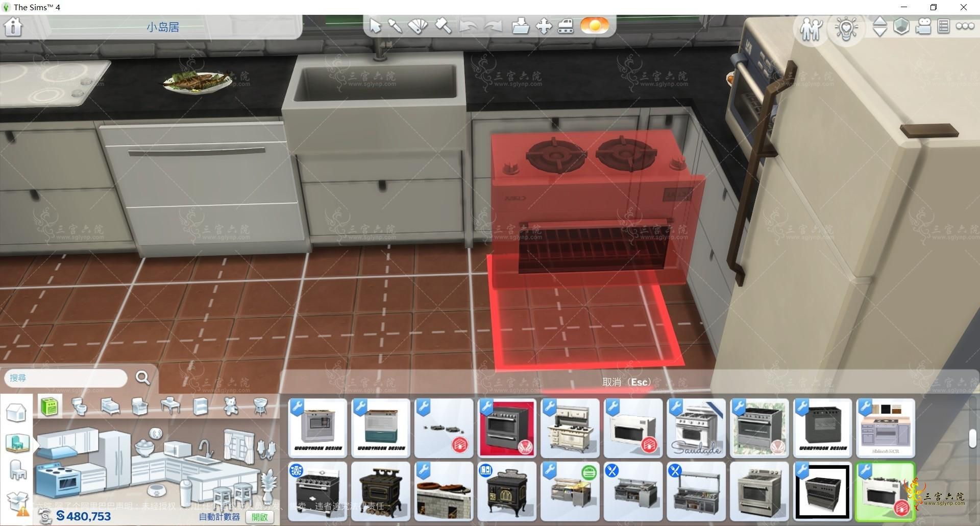
Task: Open the Gallery panel icon
Action: pos(944,27)
